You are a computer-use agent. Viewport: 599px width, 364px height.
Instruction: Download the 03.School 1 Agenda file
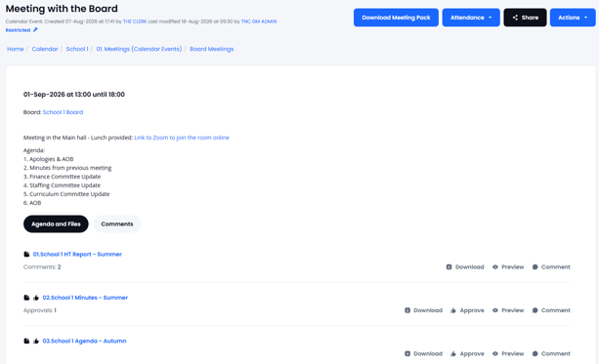point(423,354)
